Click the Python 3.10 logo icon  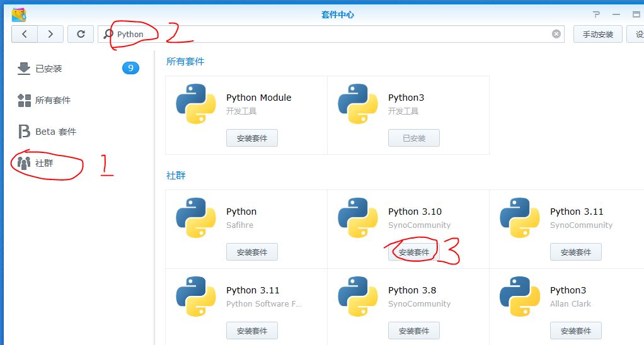(x=358, y=218)
